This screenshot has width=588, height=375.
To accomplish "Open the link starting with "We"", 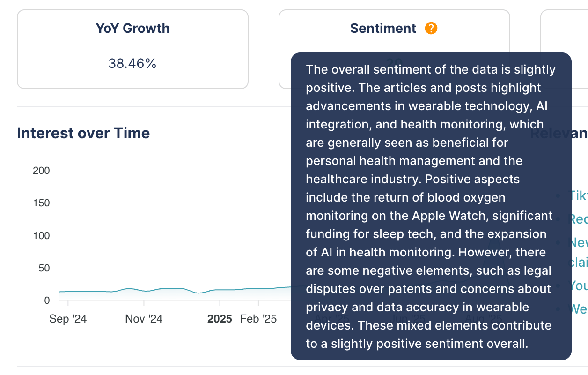I will tap(578, 309).
